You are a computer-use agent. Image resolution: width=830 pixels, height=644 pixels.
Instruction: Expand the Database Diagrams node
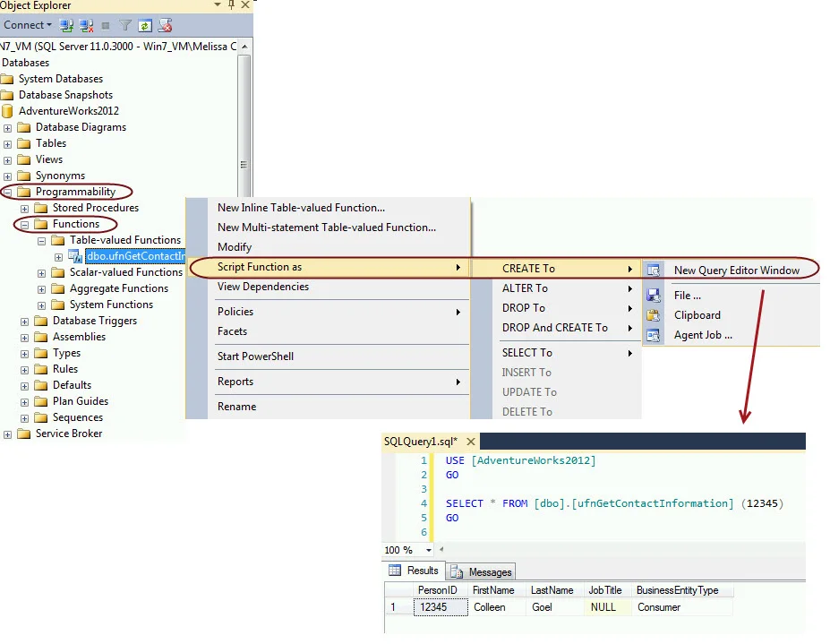point(7,128)
